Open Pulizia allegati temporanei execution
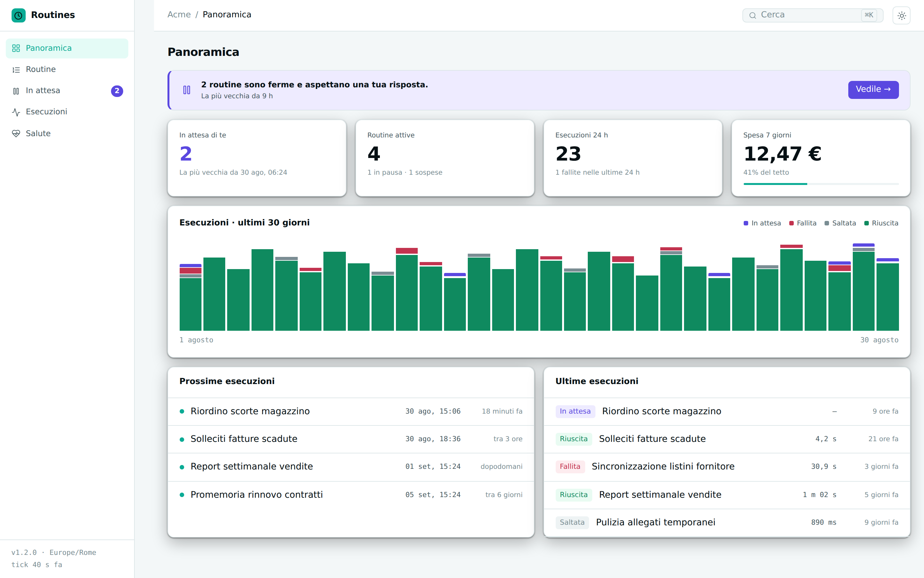Viewport: 924px width, 578px height. pos(727,522)
